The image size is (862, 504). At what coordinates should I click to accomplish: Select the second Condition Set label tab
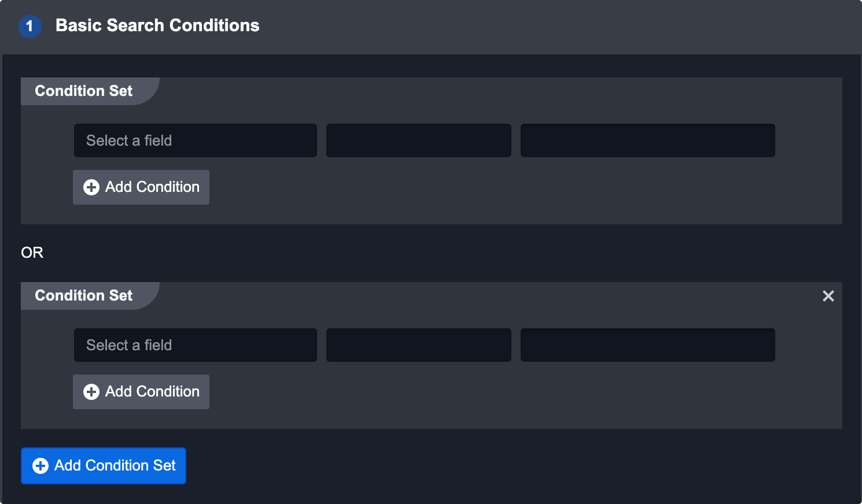[84, 296]
